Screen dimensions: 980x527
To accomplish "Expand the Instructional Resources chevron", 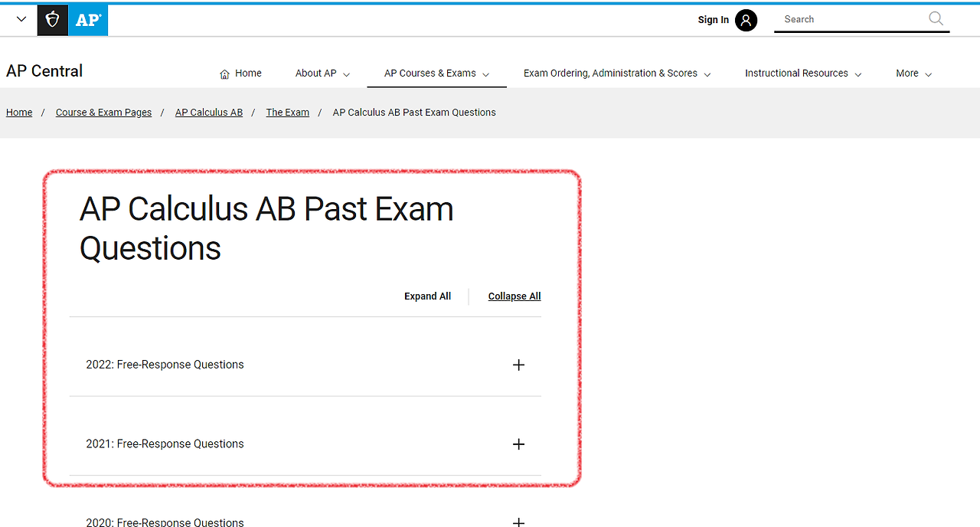I will [857, 74].
